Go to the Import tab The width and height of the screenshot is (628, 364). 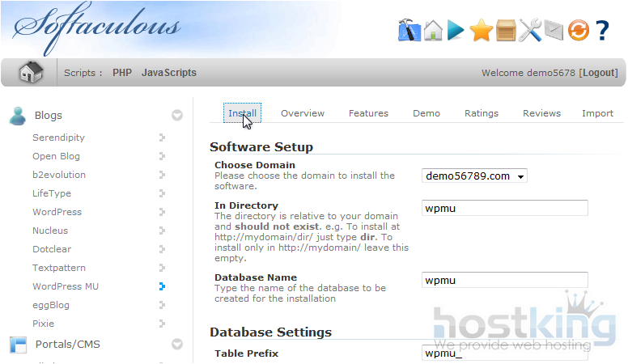click(x=597, y=113)
